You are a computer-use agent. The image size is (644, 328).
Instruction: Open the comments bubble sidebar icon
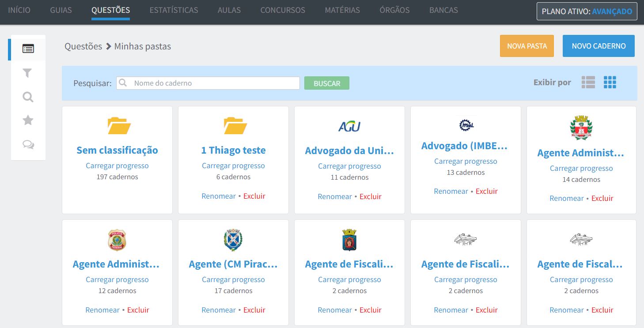28,144
